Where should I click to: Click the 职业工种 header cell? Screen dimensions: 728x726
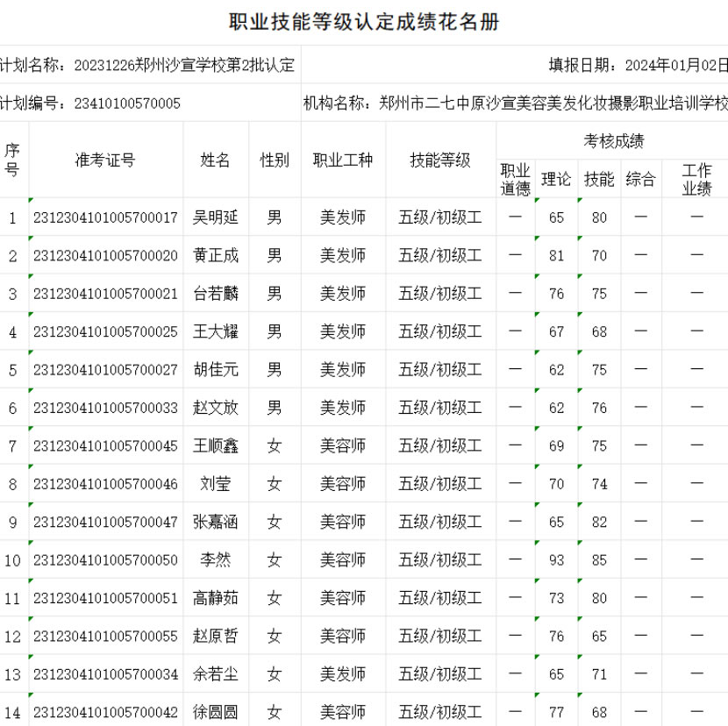click(x=343, y=160)
